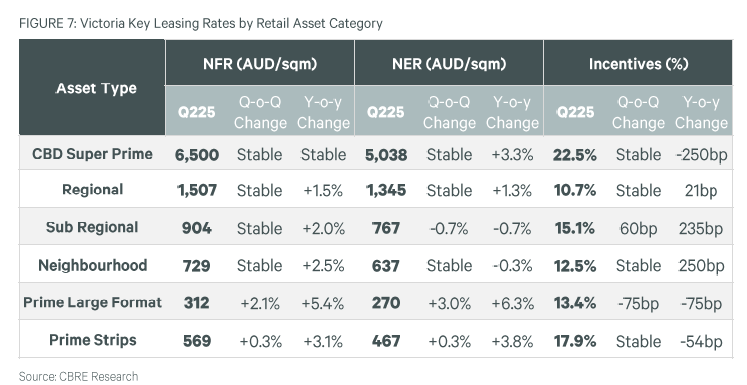Click the Asset Type column header
747x385 pixels.
tap(96, 89)
